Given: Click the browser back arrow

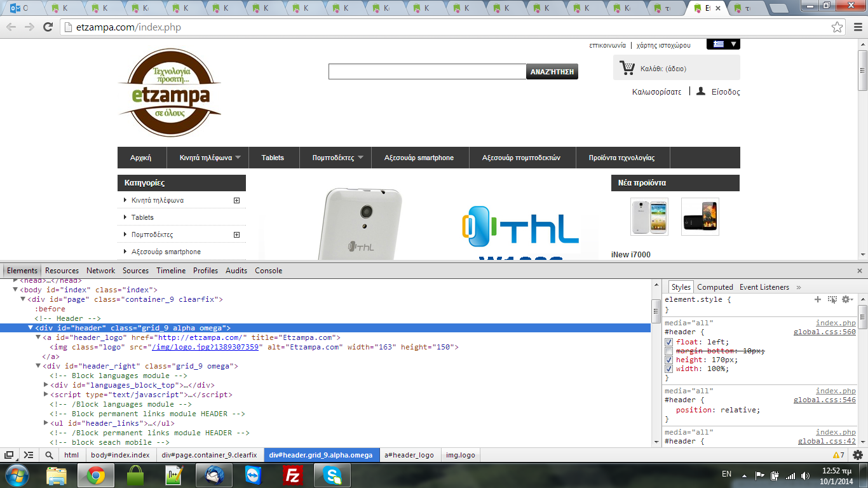Looking at the screenshot, I should point(11,27).
